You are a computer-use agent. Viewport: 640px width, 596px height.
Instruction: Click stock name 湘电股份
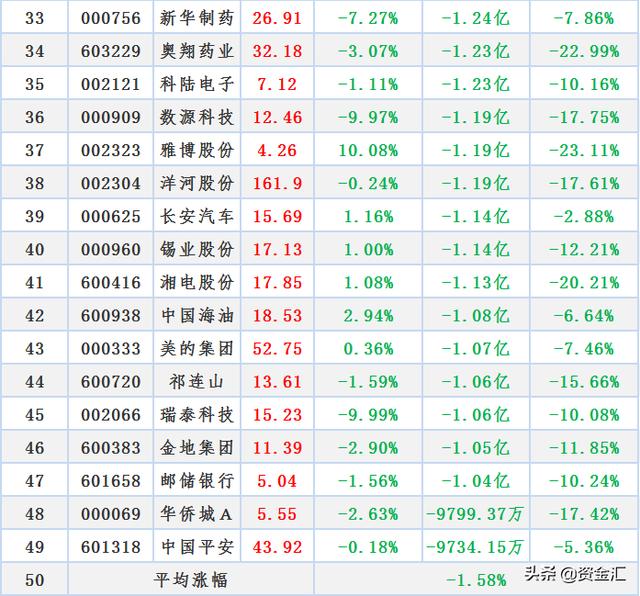pos(197,283)
